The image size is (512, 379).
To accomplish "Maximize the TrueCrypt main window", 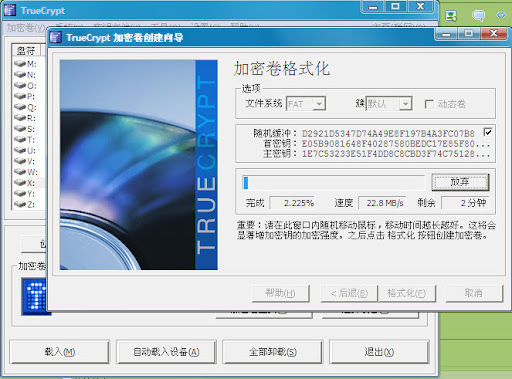I will coord(395,6).
